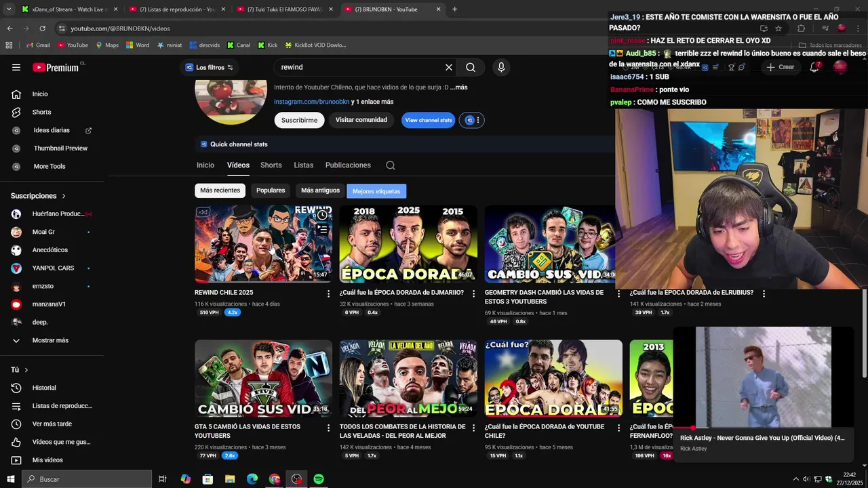Click the YouTube 'Crear' button
Image resolution: width=868 pixels, height=488 pixels.
point(780,67)
